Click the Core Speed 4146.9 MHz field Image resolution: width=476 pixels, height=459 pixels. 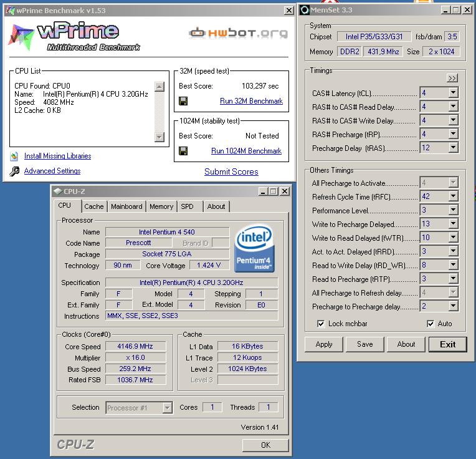[135, 346]
